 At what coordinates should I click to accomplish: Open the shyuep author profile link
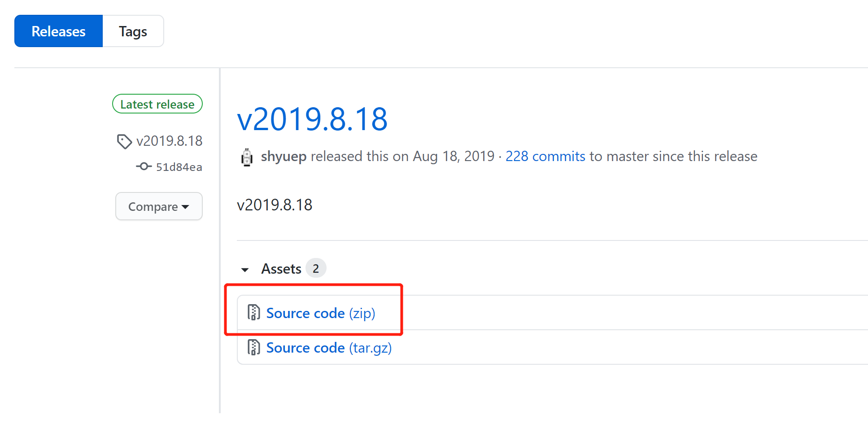[284, 156]
